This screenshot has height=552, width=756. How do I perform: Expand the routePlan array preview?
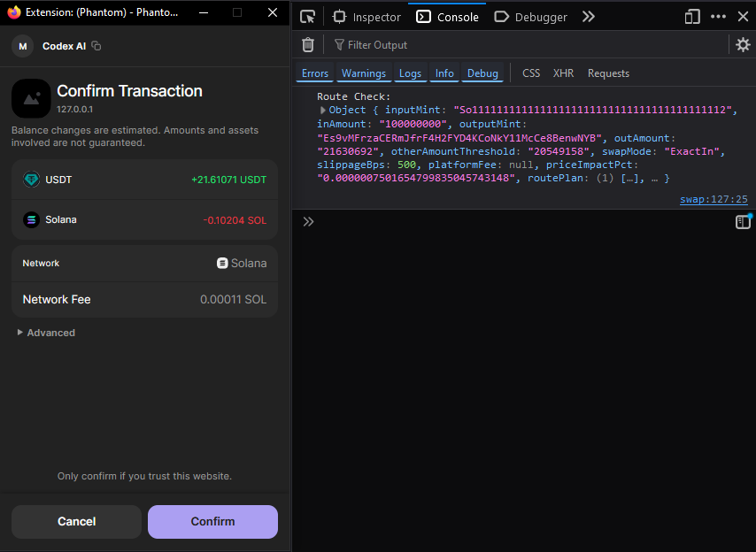631,178
